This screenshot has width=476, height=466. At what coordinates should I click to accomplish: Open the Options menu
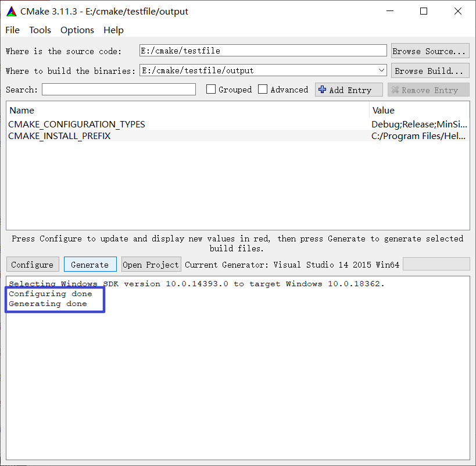[77, 30]
